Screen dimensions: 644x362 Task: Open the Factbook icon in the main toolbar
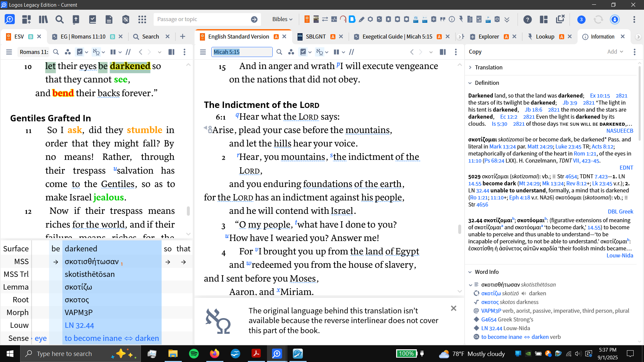point(76,19)
